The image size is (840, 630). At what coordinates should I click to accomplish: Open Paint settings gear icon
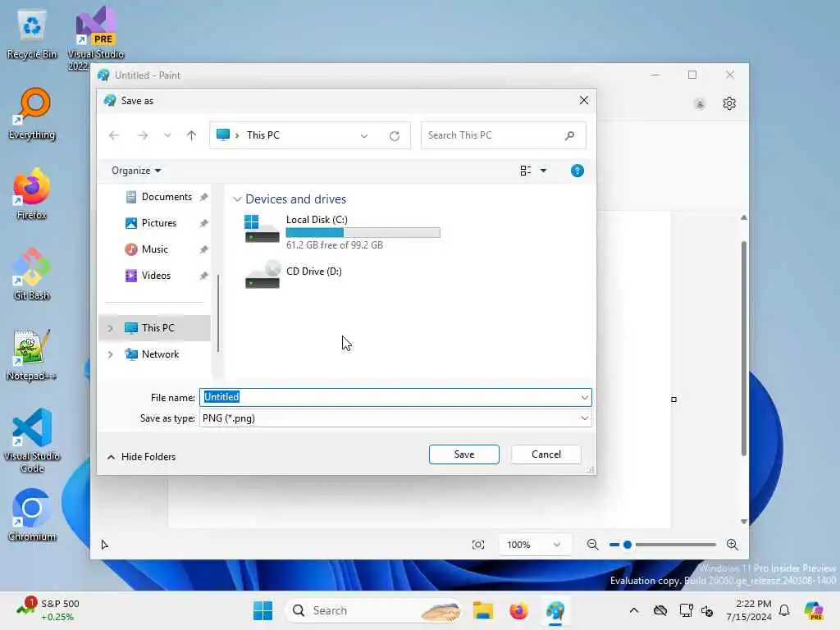coord(729,103)
